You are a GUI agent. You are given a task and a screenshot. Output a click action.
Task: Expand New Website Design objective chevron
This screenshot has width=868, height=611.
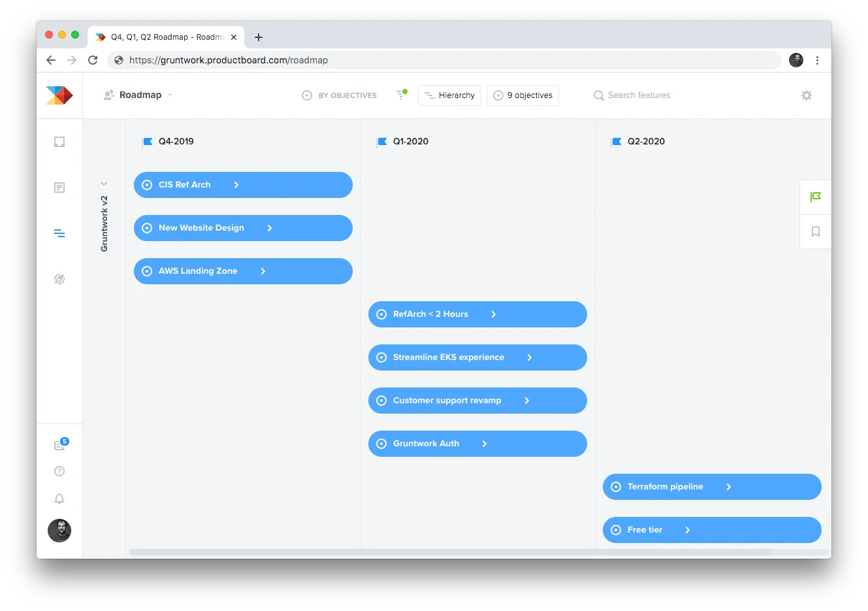click(x=270, y=228)
